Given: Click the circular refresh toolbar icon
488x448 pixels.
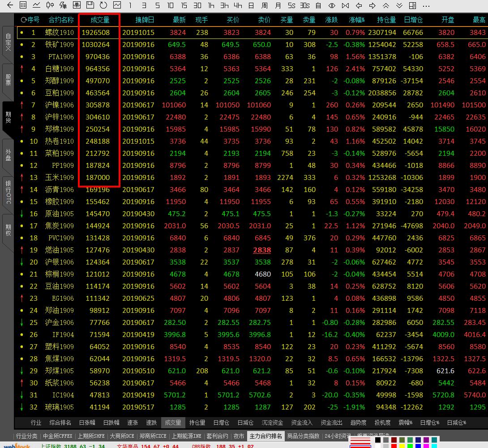Looking at the screenshot, I should point(103,5).
